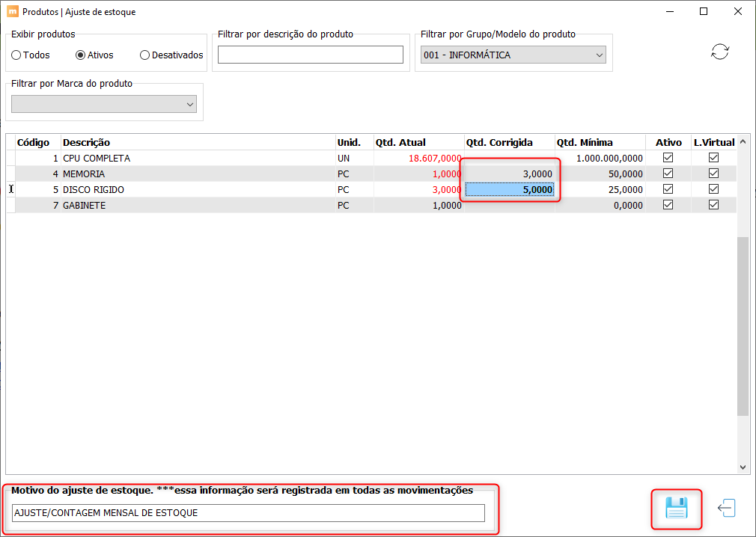Click the exit arrow icon next to save

pos(727,508)
